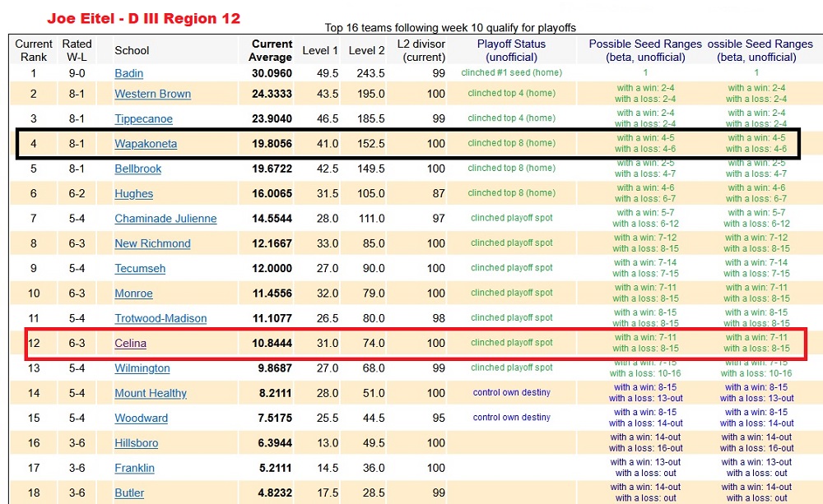Open the Franklin school link
Image resolution: width=823 pixels, height=504 pixels.
pos(134,468)
